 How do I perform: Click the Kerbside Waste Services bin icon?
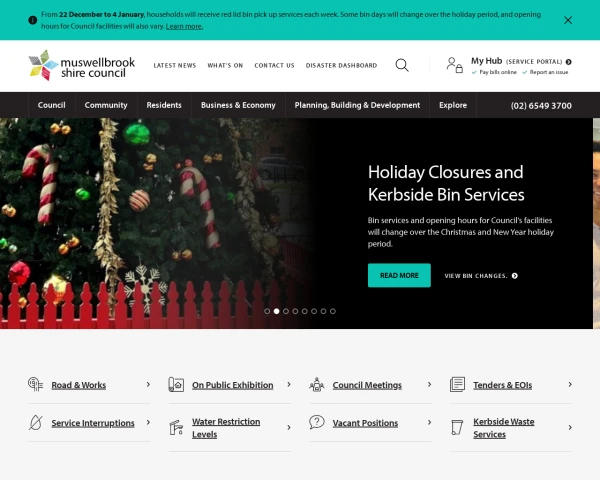click(457, 427)
